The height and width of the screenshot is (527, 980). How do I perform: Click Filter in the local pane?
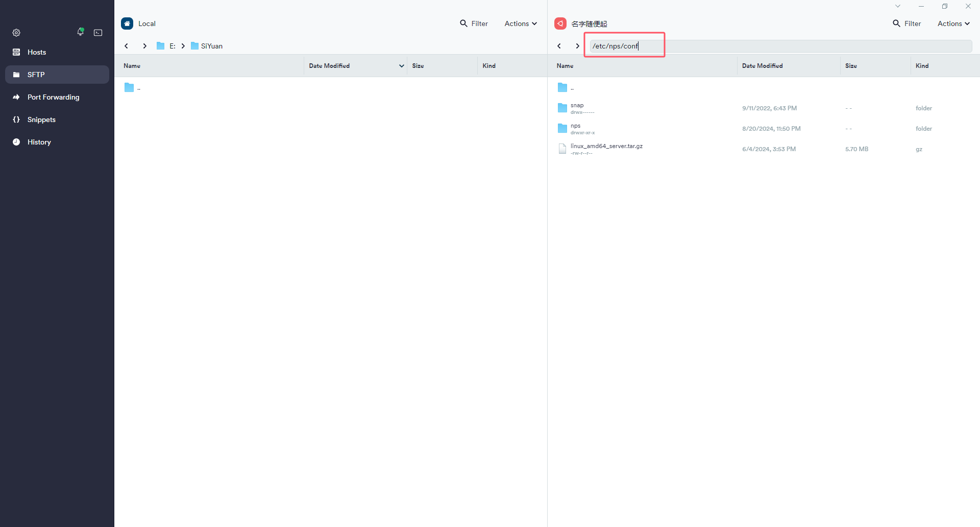(474, 23)
